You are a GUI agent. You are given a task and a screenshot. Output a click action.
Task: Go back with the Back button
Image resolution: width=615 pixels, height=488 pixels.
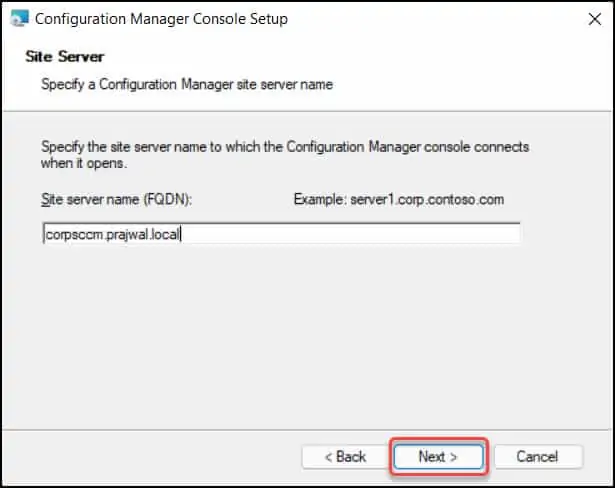pos(346,457)
